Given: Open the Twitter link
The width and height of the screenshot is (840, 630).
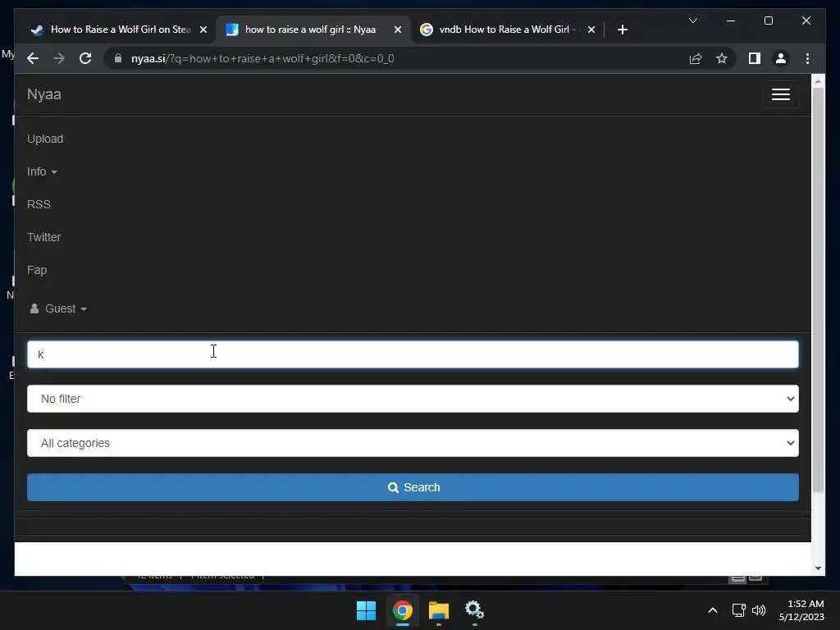Looking at the screenshot, I should coord(44,237).
